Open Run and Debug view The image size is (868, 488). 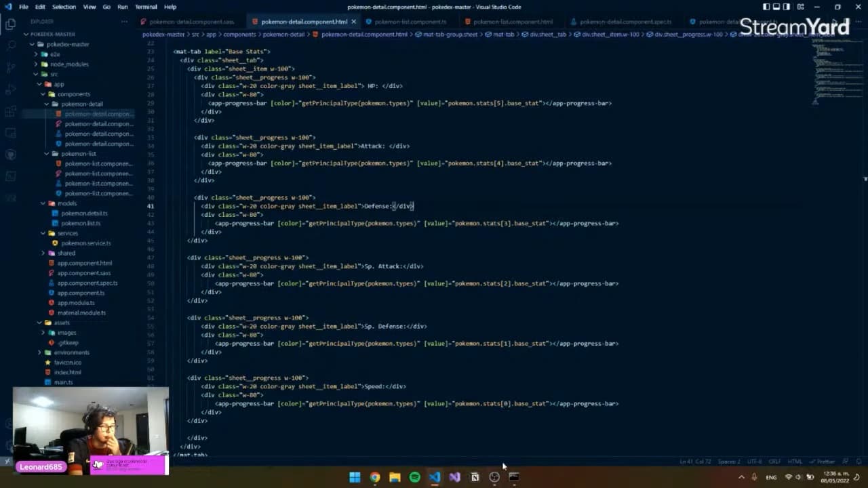[x=11, y=89]
